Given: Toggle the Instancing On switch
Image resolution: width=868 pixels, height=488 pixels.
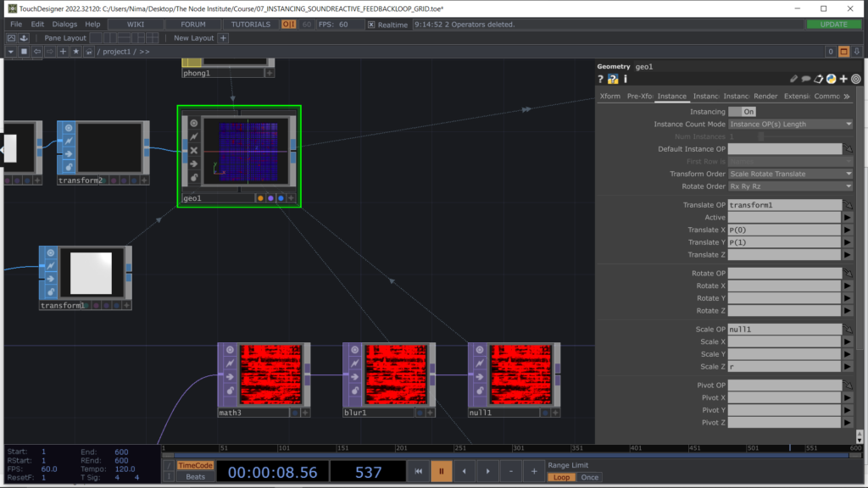Looking at the screenshot, I should pos(743,112).
